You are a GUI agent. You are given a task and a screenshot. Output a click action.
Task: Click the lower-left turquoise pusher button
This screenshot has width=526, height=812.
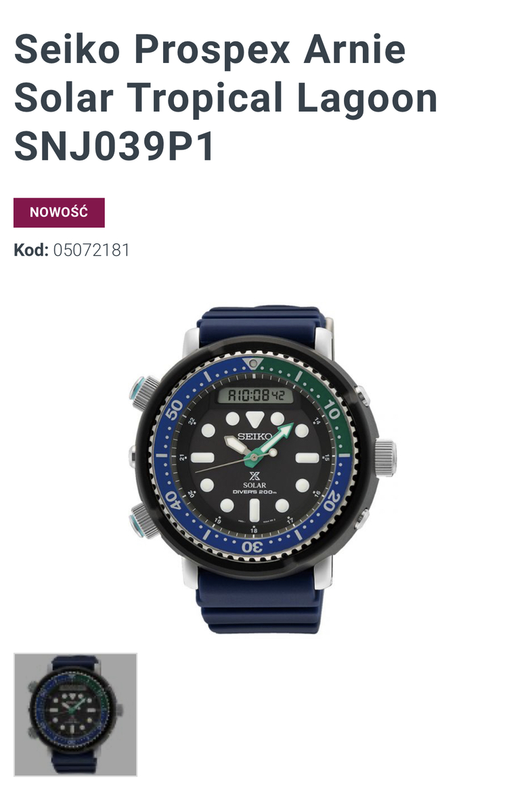coord(144,520)
